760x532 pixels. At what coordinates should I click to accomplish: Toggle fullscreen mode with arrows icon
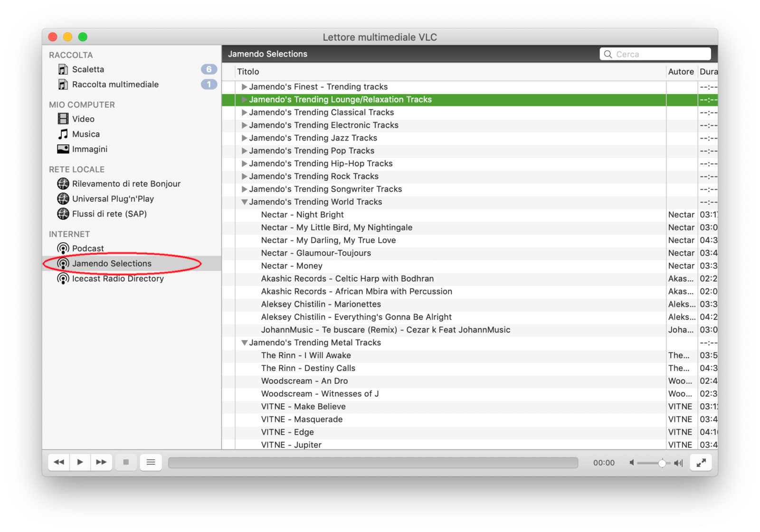[x=701, y=463]
